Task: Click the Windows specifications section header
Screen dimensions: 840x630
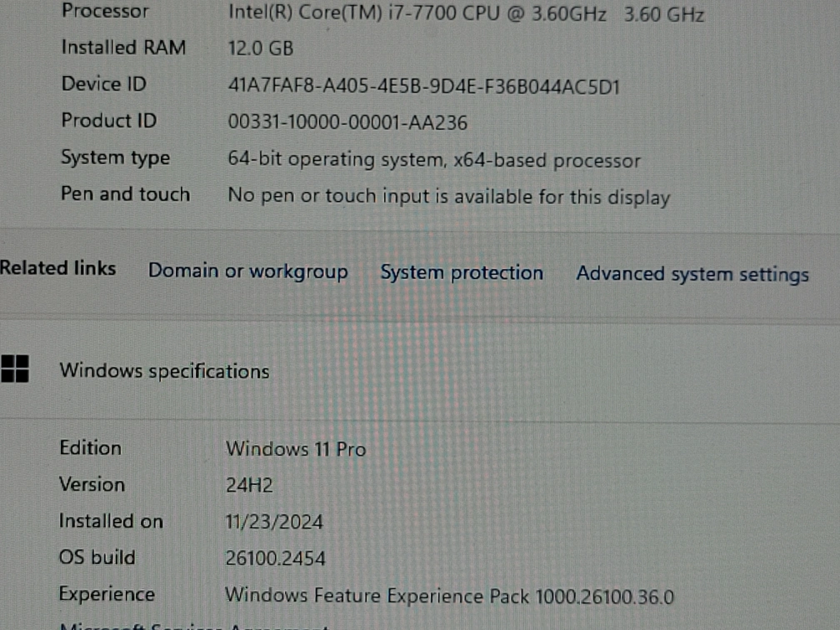Action: coord(164,371)
